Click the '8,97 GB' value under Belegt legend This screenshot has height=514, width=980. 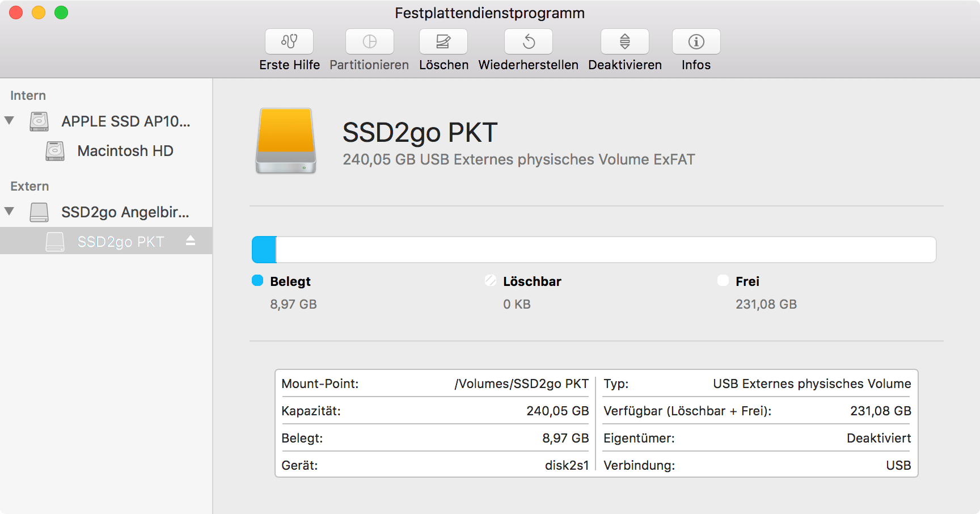coord(293,304)
